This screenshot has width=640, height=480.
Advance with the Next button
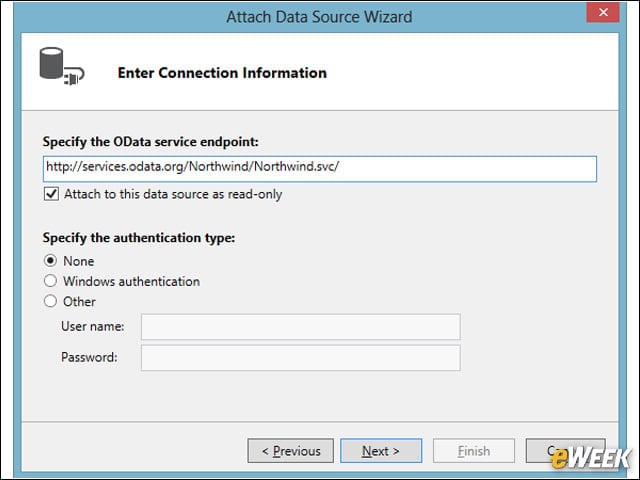pyautogui.click(x=381, y=451)
